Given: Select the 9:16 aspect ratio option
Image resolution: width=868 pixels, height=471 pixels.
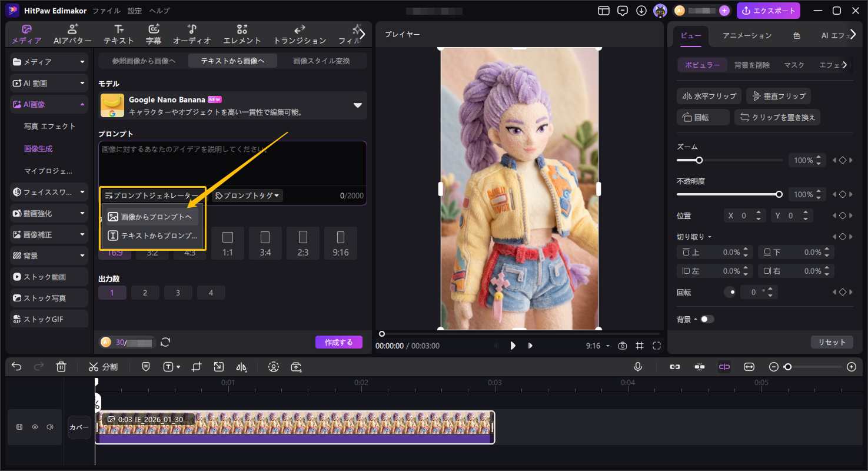Looking at the screenshot, I should pyautogui.click(x=340, y=243).
